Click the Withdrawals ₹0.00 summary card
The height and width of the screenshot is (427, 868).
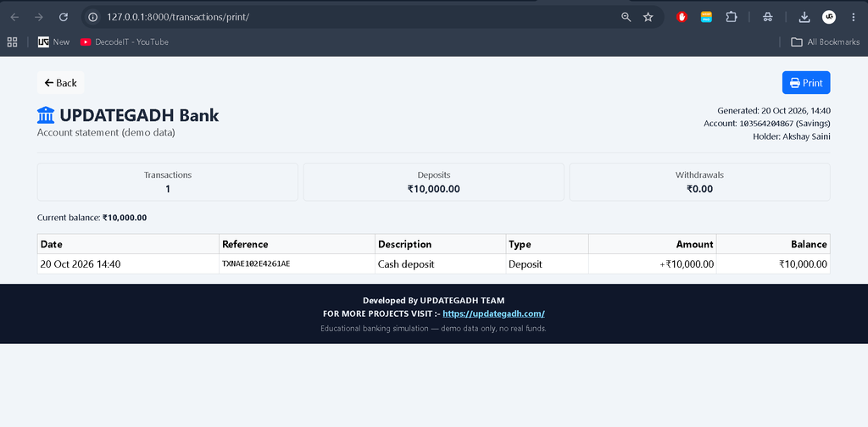(x=699, y=182)
